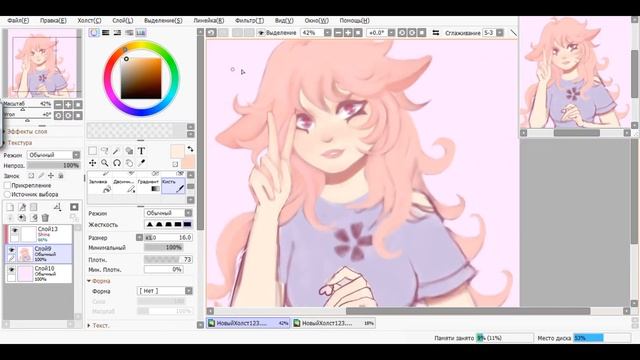Screen dimensions: 640x360
Task: Select the magic wand tool
Action: tap(117, 151)
